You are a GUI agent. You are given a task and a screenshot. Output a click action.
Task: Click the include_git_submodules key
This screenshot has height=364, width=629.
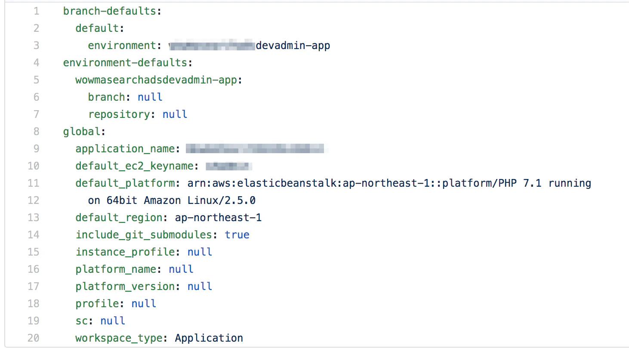pos(144,235)
